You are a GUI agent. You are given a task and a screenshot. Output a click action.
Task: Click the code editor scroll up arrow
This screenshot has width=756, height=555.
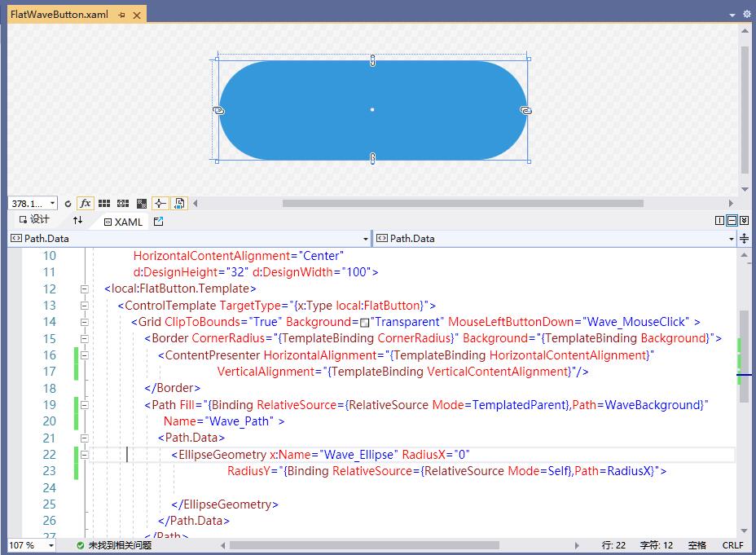[745, 254]
